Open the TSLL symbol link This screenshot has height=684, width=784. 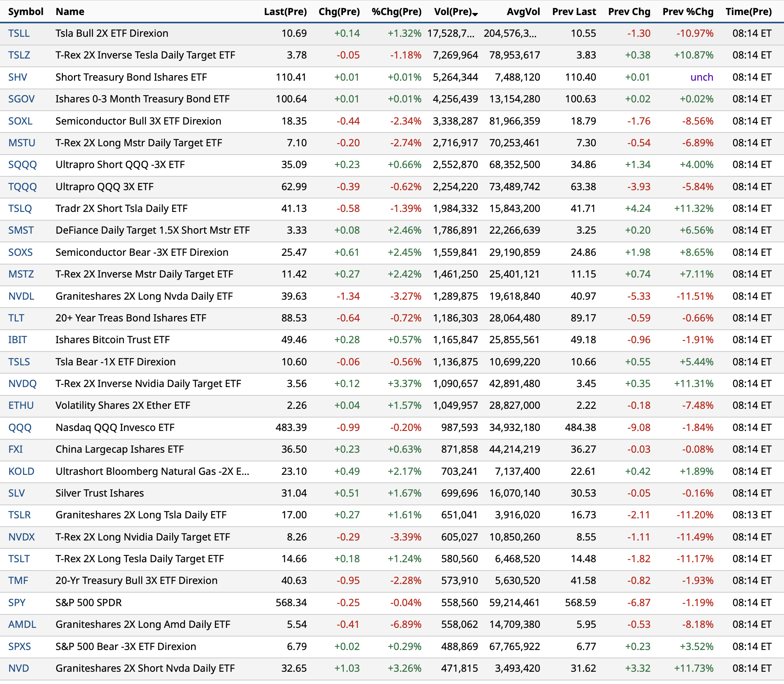[19, 33]
